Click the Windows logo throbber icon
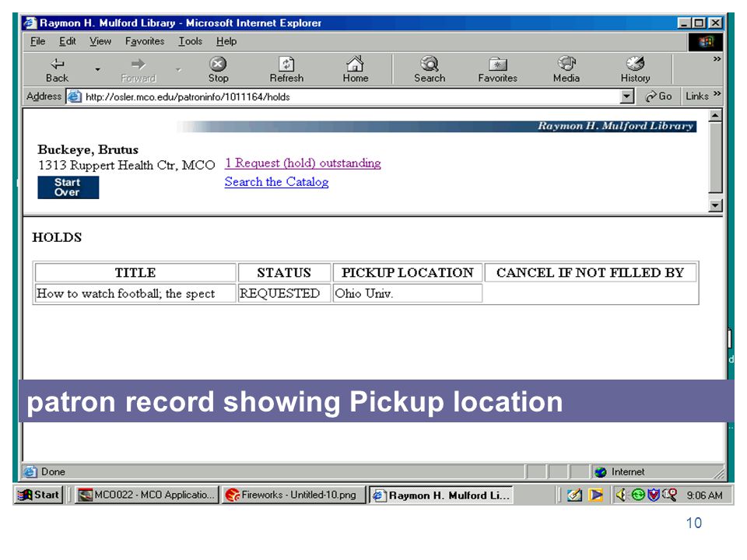This screenshot has width=747, height=560. (706, 42)
